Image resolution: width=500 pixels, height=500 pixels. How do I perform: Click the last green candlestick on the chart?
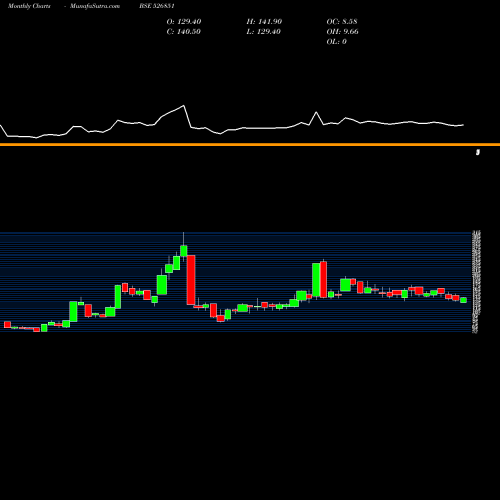click(463, 300)
